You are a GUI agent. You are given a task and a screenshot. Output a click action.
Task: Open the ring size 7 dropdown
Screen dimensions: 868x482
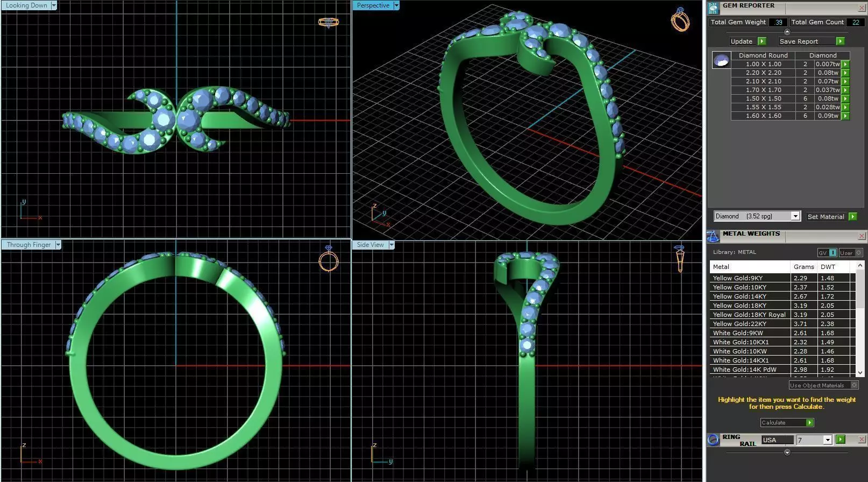point(827,440)
